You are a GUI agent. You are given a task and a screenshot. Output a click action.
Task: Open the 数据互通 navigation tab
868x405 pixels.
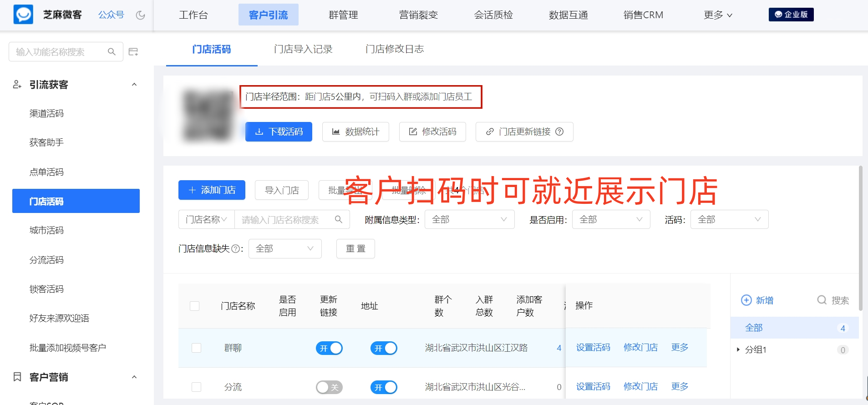(x=568, y=15)
